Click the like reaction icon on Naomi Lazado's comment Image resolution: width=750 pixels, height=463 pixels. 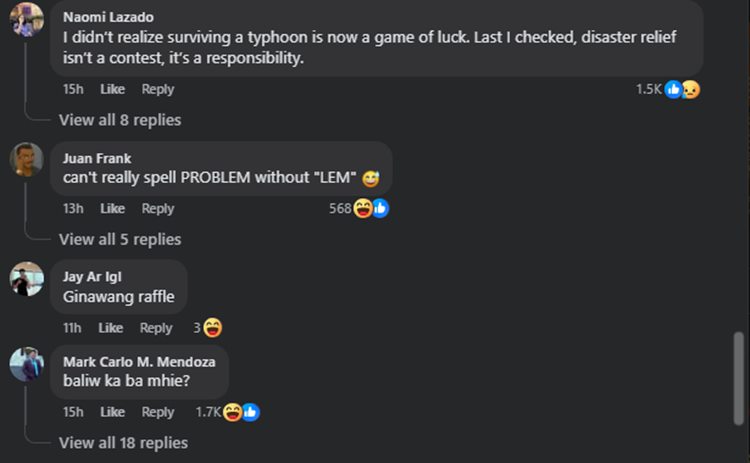coord(674,89)
